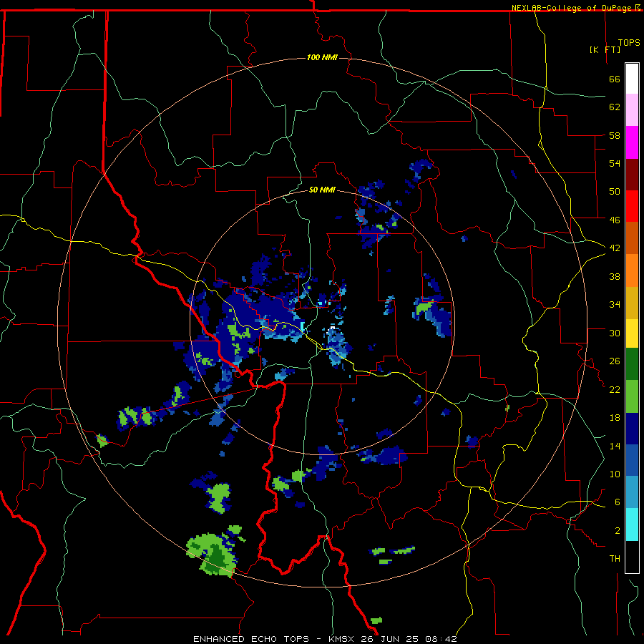Click the 'TH' threshold legend label

click(615, 559)
